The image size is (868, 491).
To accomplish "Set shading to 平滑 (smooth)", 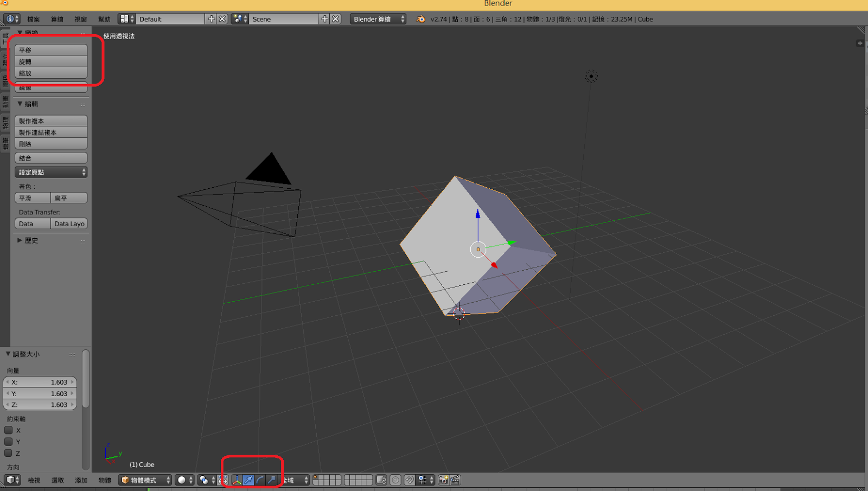I will pyautogui.click(x=33, y=198).
